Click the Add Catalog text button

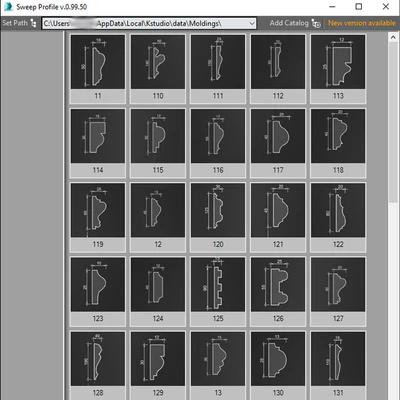coord(289,23)
